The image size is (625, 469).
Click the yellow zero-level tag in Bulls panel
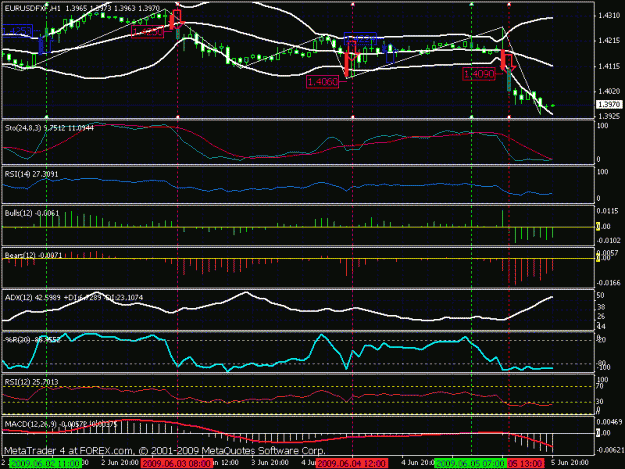[598, 227]
